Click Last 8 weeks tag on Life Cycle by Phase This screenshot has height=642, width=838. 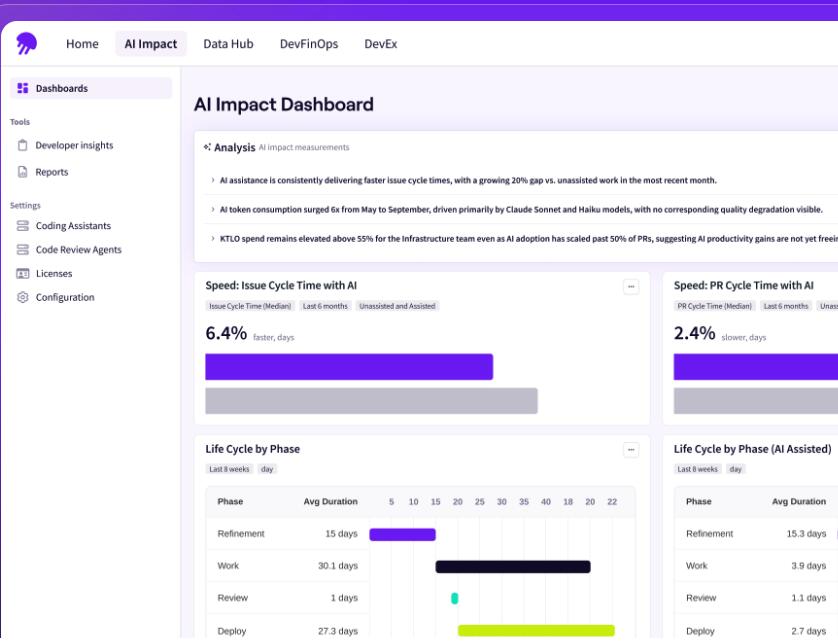pyautogui.click(x=229, y=469)
